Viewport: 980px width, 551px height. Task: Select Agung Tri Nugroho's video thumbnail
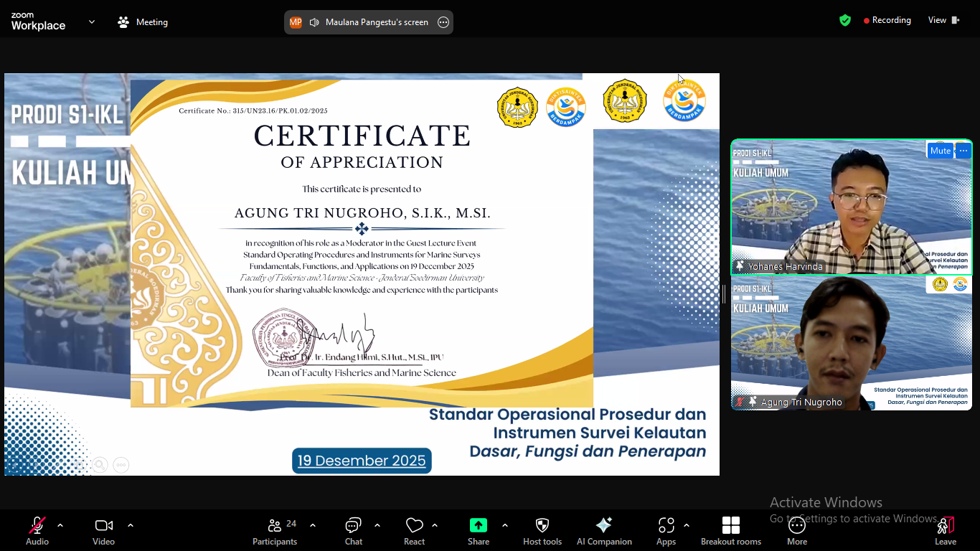click(x=851, y=343)
